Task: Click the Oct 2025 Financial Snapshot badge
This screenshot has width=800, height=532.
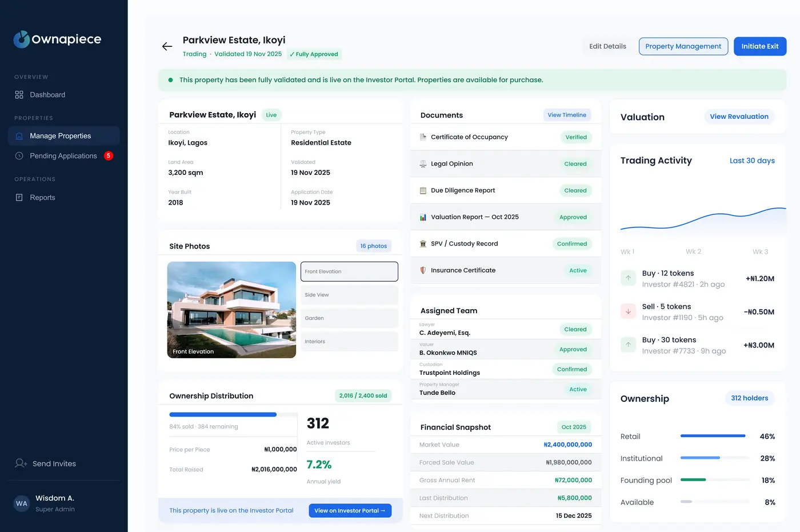Action: [x=574, y=427]
